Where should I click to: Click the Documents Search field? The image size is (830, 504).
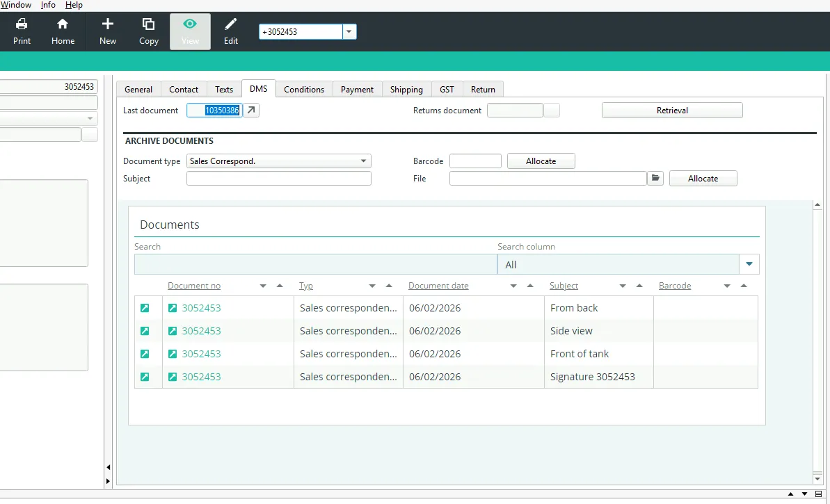[315, 264]
